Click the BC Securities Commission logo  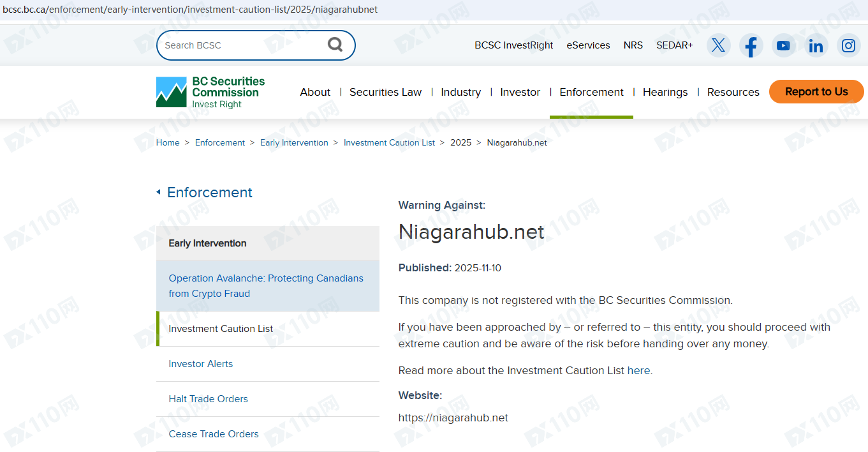pyautogui.click(x=210, y=92)
